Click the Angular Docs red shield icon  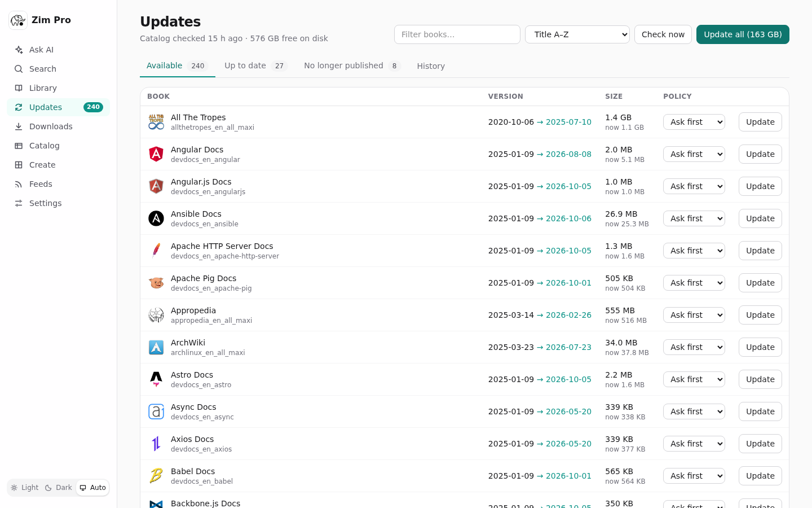[156, 154]
